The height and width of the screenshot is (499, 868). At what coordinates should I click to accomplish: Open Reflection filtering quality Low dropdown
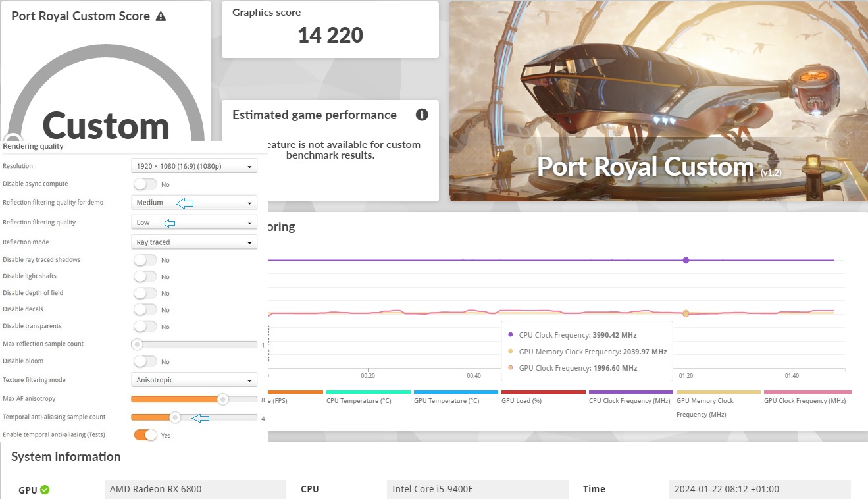coord(194,223)
